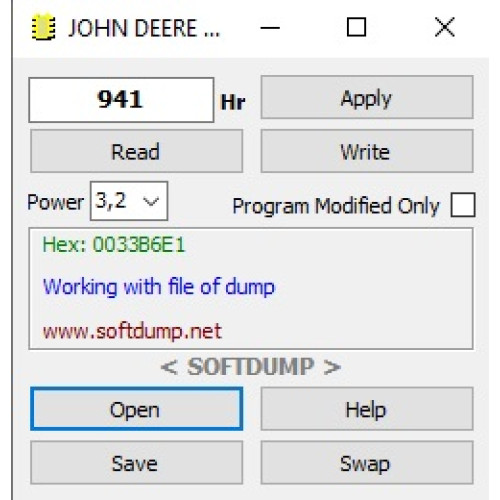Click the 941 hours input field
Viewport: 500px width, 500px height.
(x=121, y=100)
